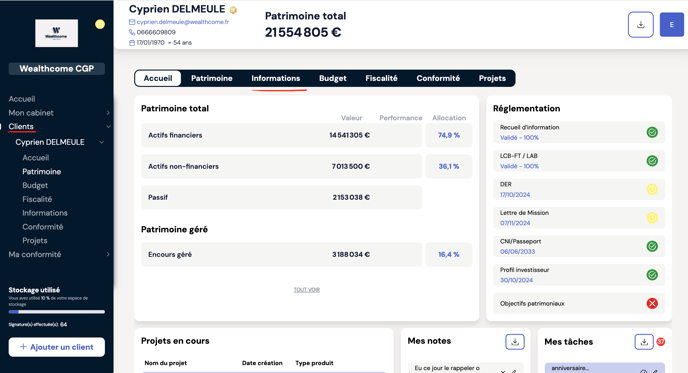Open the cyprien.delmeule@wealthcome.fr email link
Image resolution: width=688 pixels, height=373 pixels.
pyautogui.click(x=183, y=22)
